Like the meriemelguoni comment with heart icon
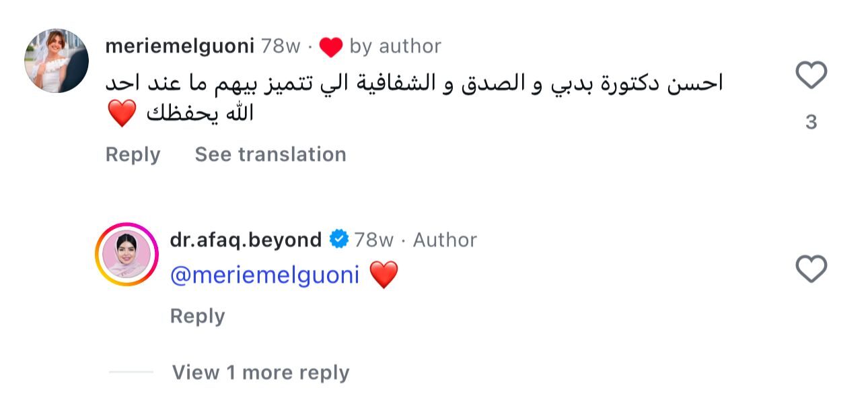The height and width of the screenshot is (394, 868). coord(811,75)
